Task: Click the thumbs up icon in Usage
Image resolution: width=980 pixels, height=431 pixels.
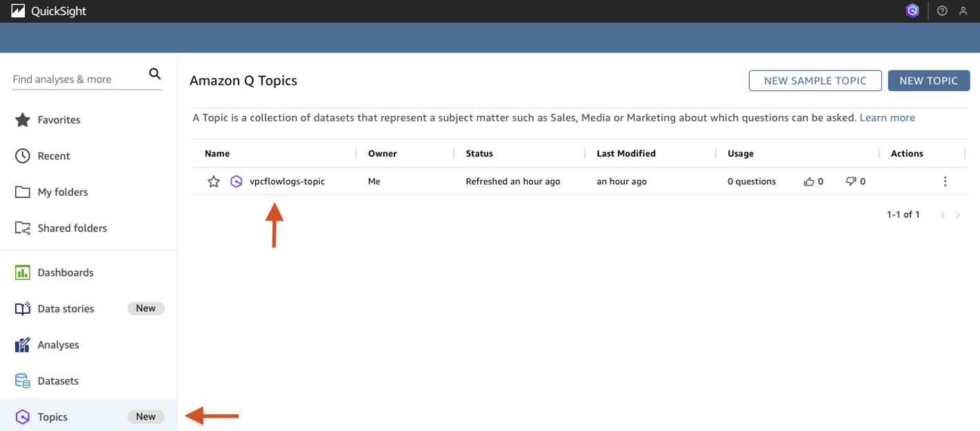Action: pyautogui.click(x=809, y=181)
